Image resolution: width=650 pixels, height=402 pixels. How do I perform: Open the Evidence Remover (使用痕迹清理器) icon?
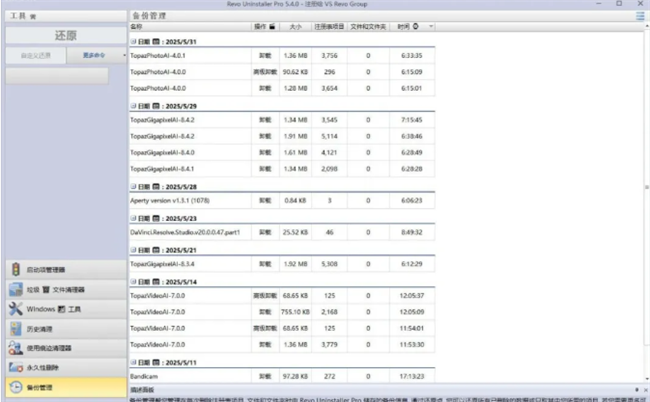[16, 348]
